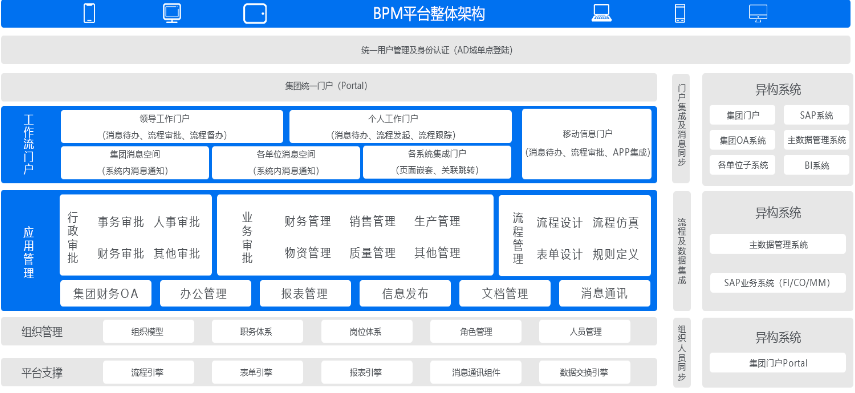Select 销售管理

[x=372, y=221]
